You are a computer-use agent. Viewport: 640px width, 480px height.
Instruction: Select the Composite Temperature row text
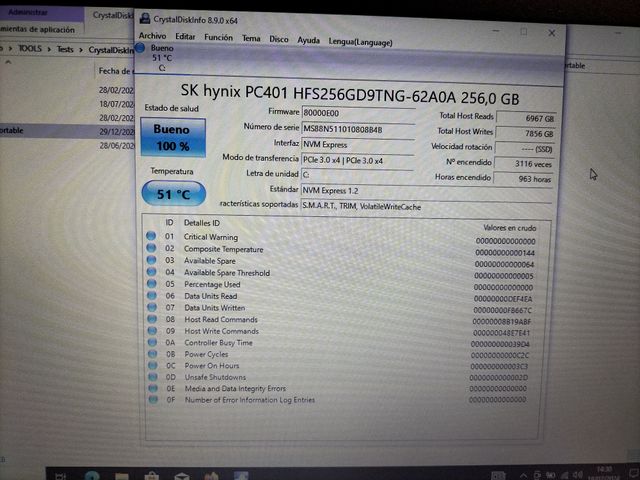(223, 249)
